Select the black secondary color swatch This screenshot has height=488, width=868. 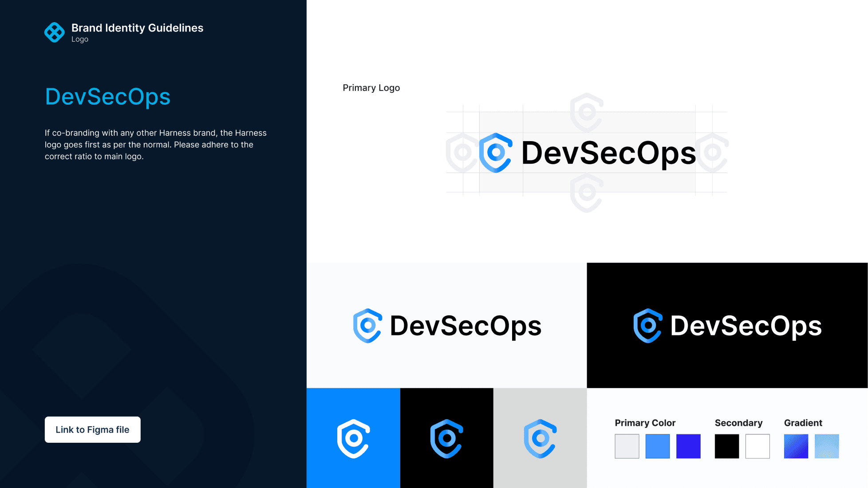(726, 446)
